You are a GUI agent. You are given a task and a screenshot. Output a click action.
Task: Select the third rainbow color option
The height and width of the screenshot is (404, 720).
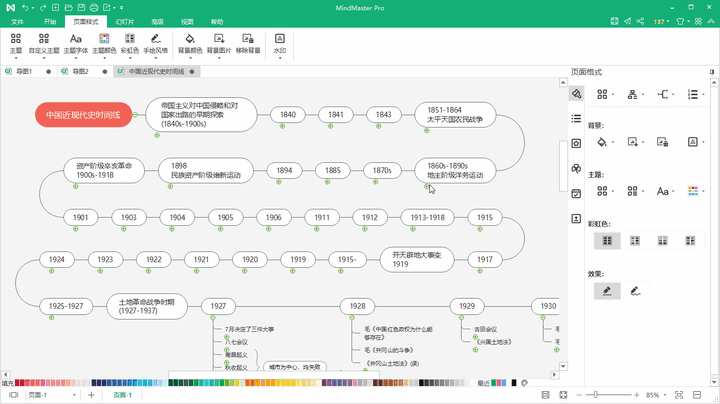(x=663, y=241)
